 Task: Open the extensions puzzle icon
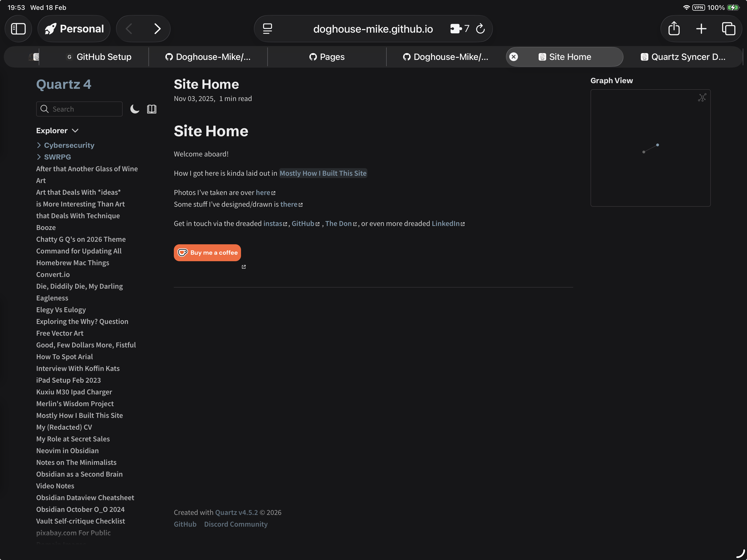[456, 29]
